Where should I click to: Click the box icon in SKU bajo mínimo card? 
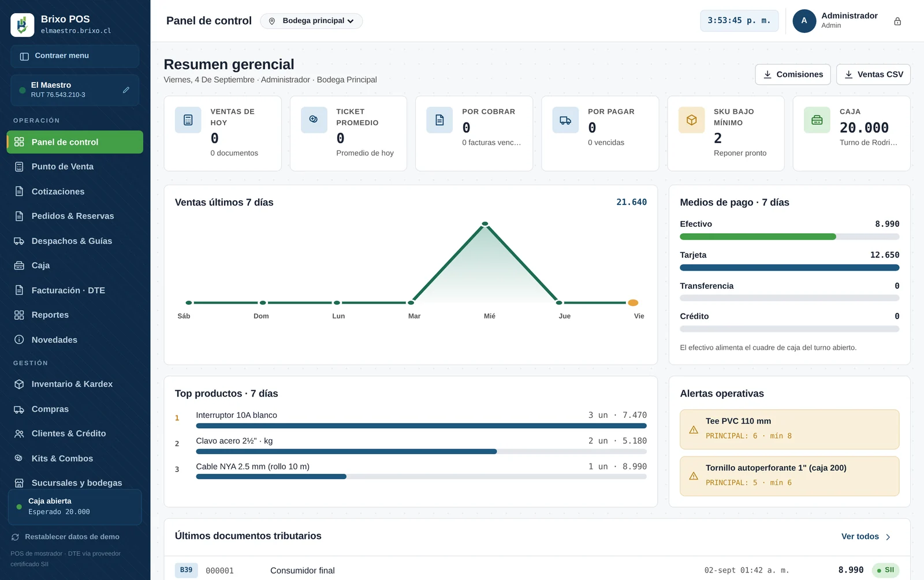tap(691, 120)
